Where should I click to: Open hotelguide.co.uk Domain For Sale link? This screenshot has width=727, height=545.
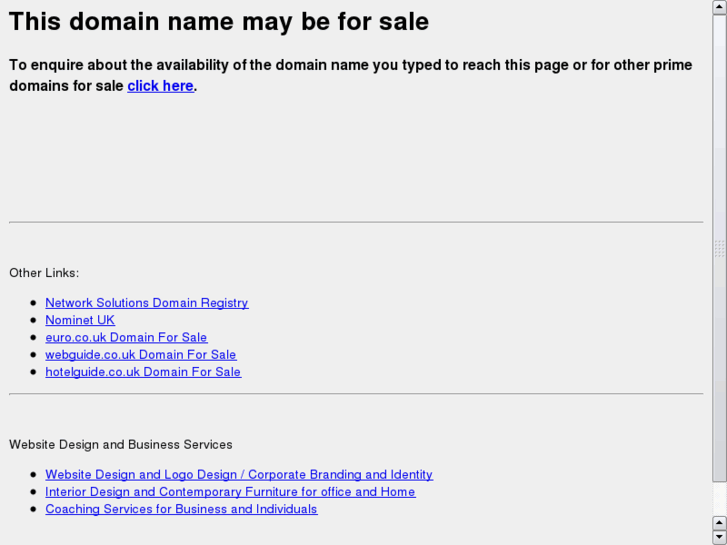pyautogui.click(x=143, y=372)
